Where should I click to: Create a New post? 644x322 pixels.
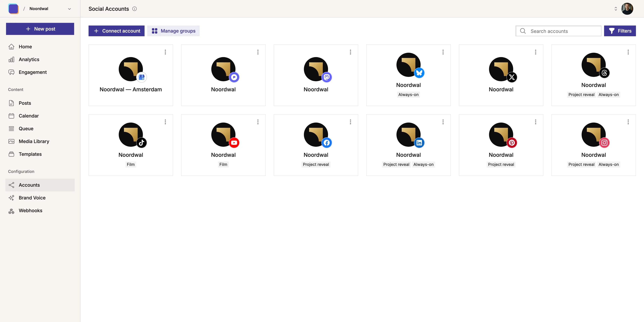40,29
